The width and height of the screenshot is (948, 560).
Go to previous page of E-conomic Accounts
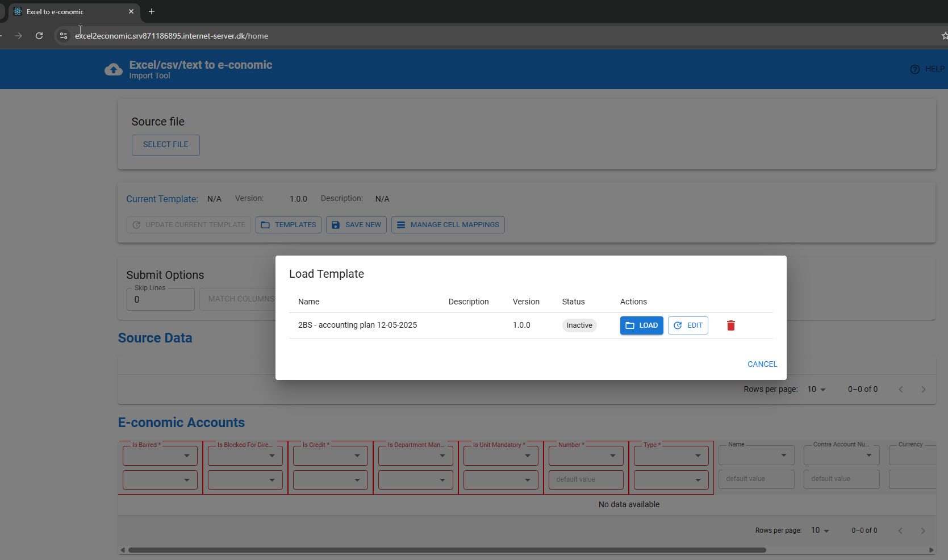(900, 530)
